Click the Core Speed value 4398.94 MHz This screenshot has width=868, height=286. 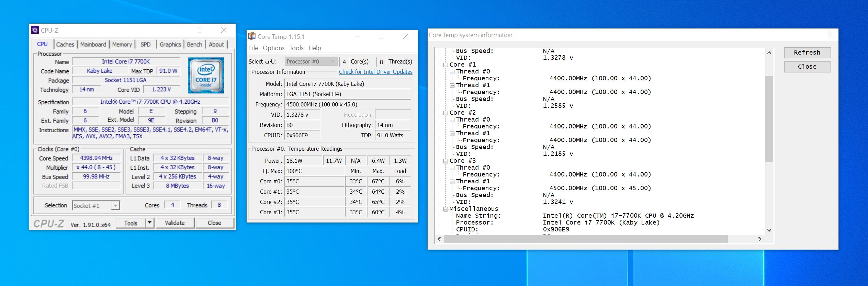coord(96,158)
